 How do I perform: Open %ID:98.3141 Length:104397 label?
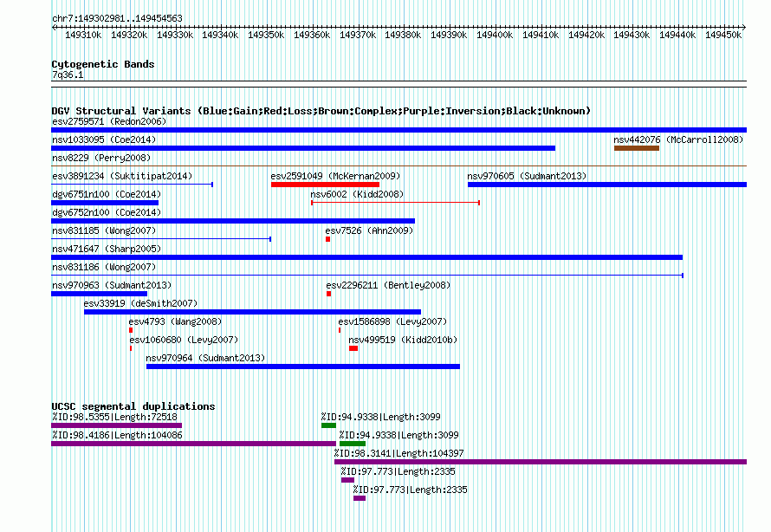(x=398, y=453)
